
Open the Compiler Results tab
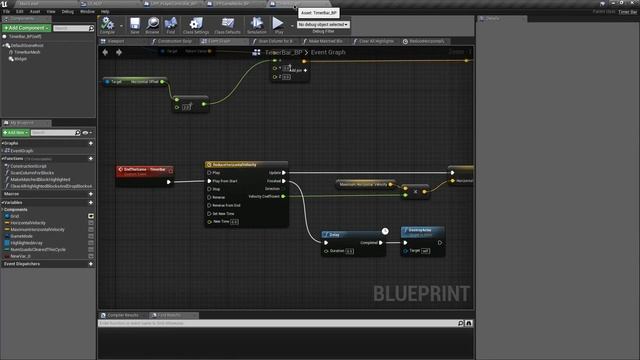(122, 315)
